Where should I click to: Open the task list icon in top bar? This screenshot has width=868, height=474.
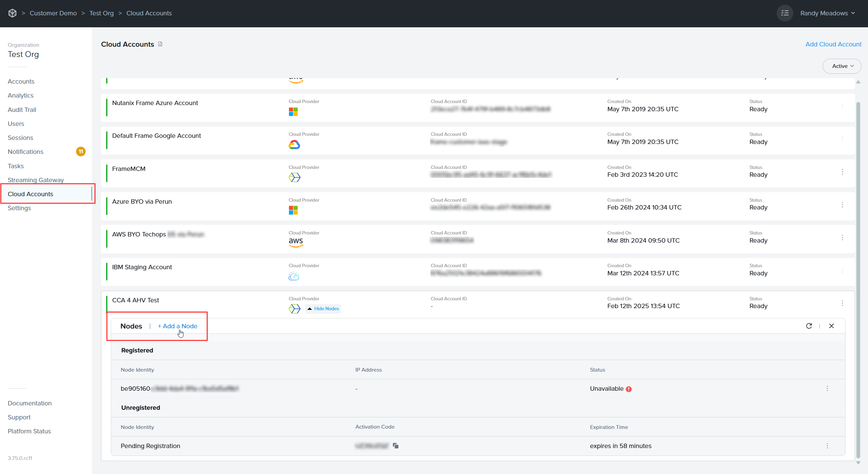(x=785, y=13)
